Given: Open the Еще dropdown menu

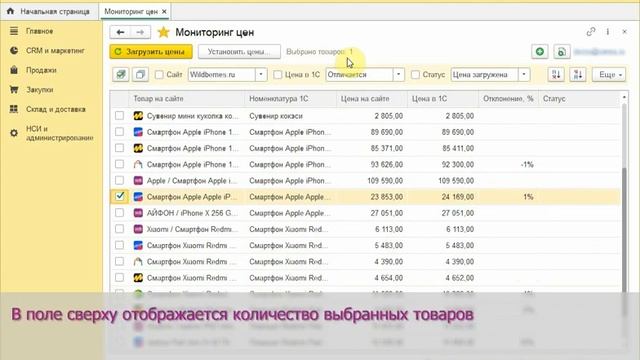Looking at the screenshot, I should point(609,75).
